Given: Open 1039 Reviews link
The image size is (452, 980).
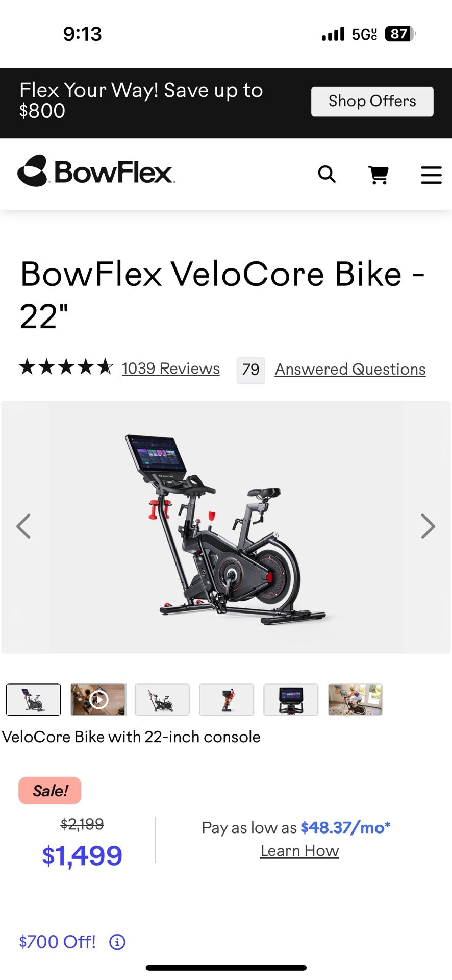Looking at the screenshot, I should click(x=171, y=369).
